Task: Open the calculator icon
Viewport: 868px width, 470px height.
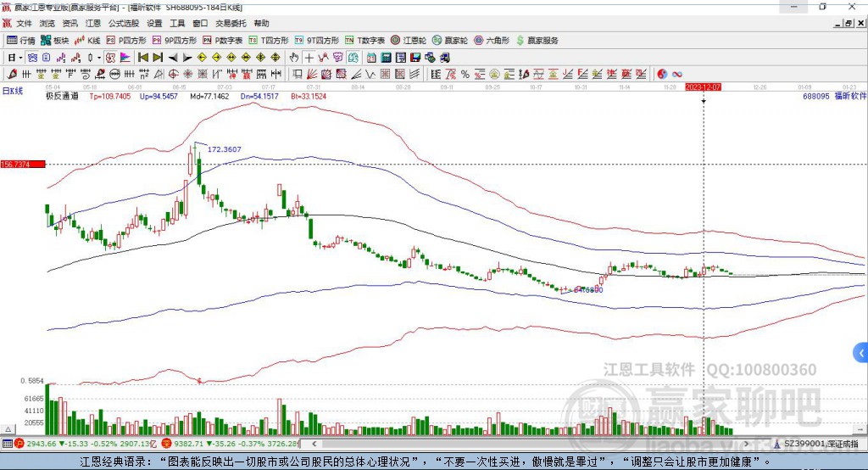Action: (x=386, y=58)
